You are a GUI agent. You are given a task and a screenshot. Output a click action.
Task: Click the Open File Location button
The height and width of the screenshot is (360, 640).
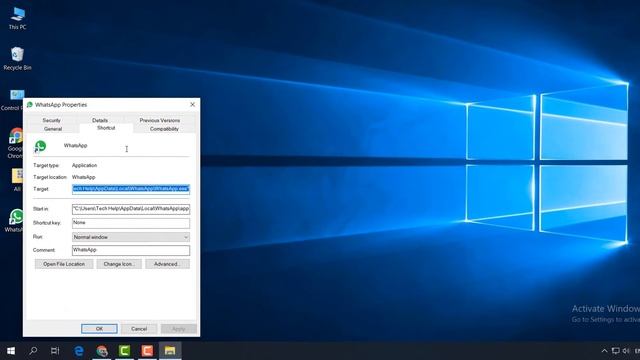[64, 264]
